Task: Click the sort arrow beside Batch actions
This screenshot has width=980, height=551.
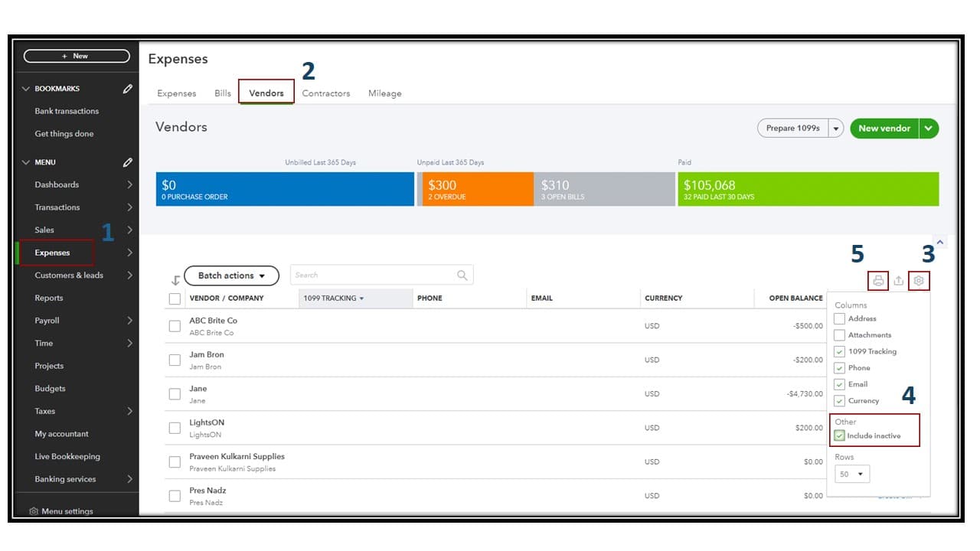Action: [175, 280]
